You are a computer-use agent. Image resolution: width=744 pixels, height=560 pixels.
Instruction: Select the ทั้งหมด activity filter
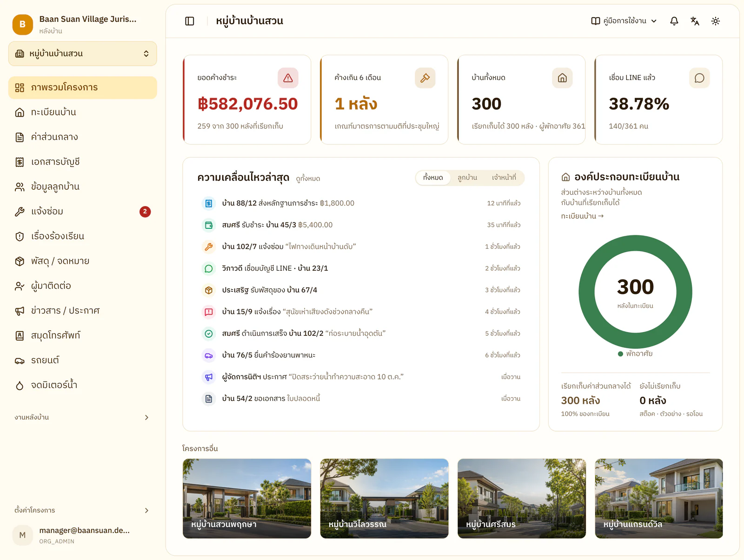(433, 178)
